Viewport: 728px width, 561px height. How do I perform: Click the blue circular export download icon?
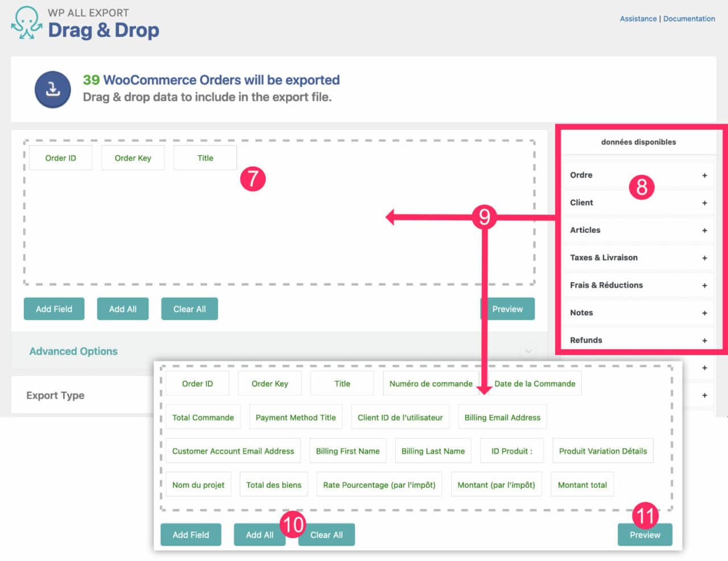pyautogui.click(x=53, y=89)
